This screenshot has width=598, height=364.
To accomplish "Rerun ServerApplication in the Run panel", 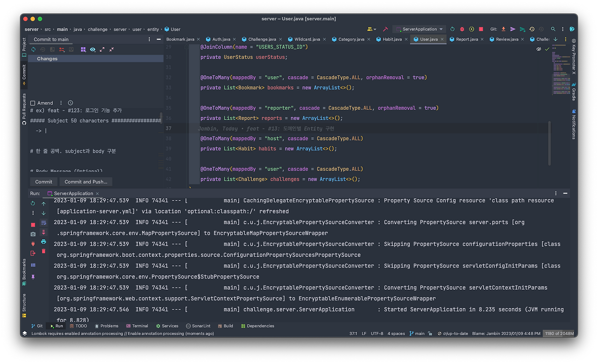I will 33,204.
